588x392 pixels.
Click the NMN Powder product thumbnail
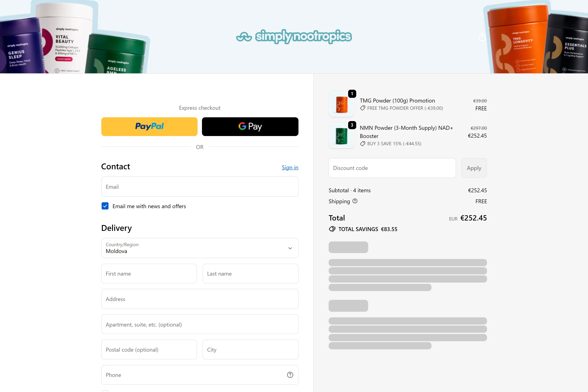(341, 135)
